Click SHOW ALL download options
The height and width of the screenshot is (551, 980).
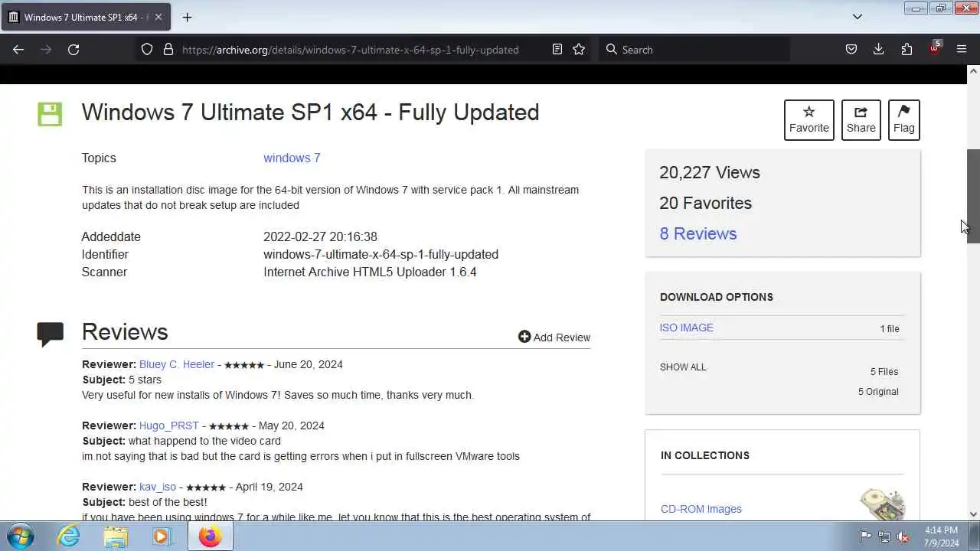[x=683, y=367]
